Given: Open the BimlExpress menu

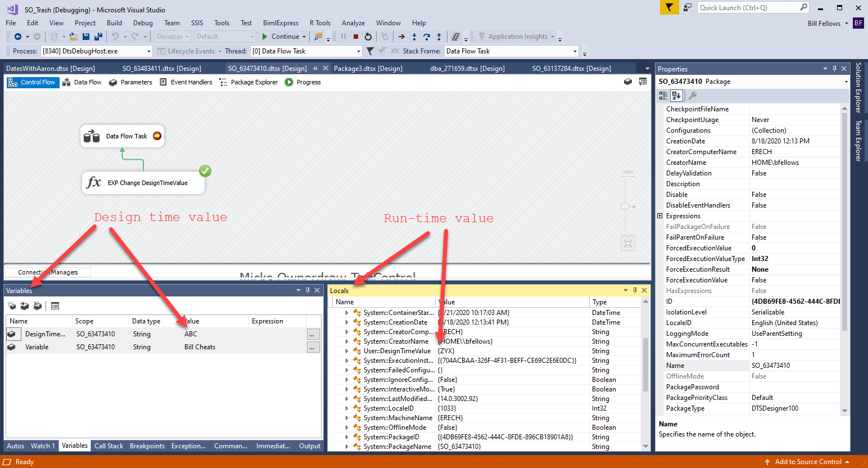Looking at the screenshot, I should point(281,23).
